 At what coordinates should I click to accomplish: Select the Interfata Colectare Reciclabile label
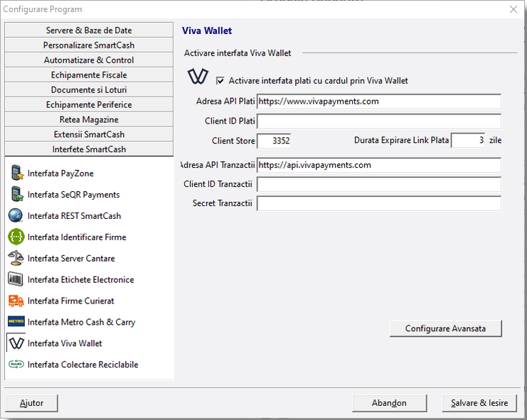tap(83, 365)
